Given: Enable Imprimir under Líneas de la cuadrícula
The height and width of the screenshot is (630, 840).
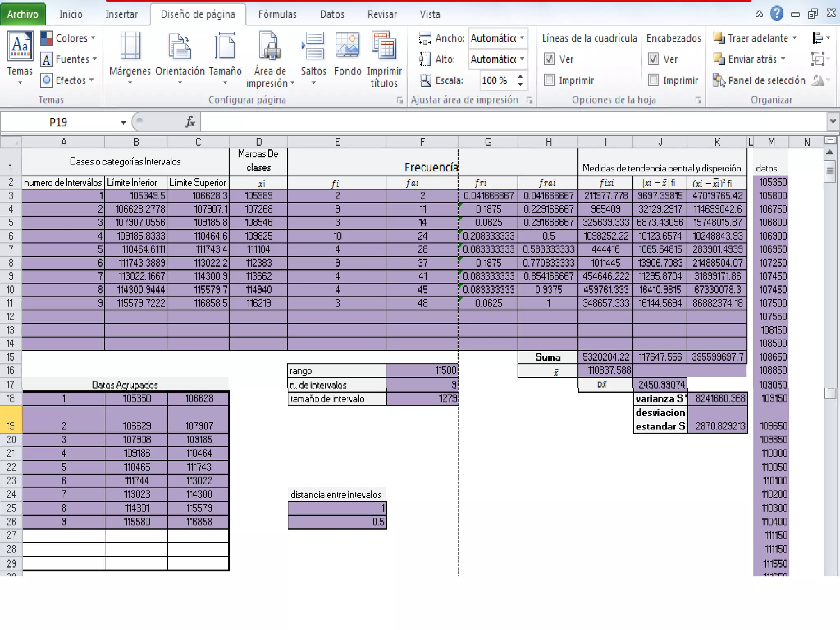Looking at the screenshot, I should pyautogui.click(x=549, y=80).
